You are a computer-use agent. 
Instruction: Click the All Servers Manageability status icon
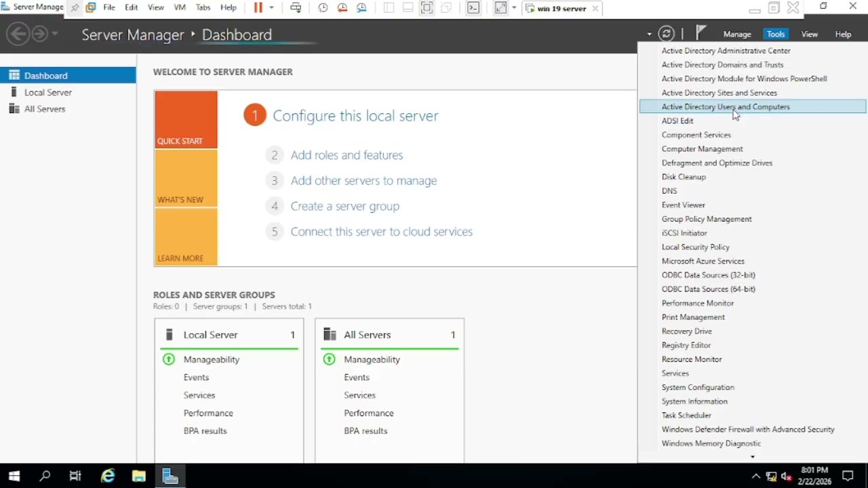(x=330, y=359)
